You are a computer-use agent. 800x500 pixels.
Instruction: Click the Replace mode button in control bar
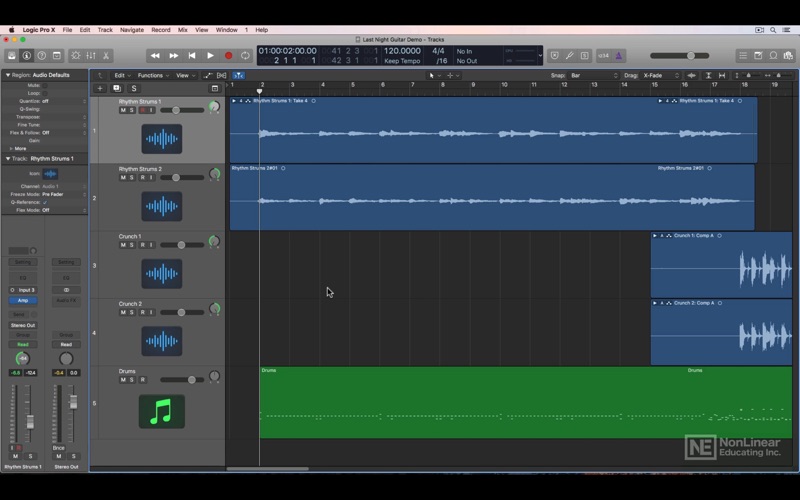(555, 56)
